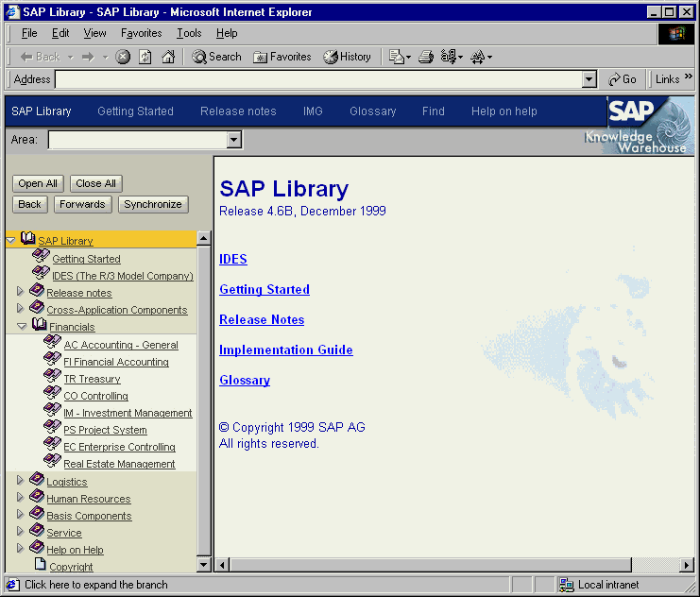This screenshot has width=700, height=597.
Task: Click the SAP Library open book icon
Action: click(x=28, y=238)
